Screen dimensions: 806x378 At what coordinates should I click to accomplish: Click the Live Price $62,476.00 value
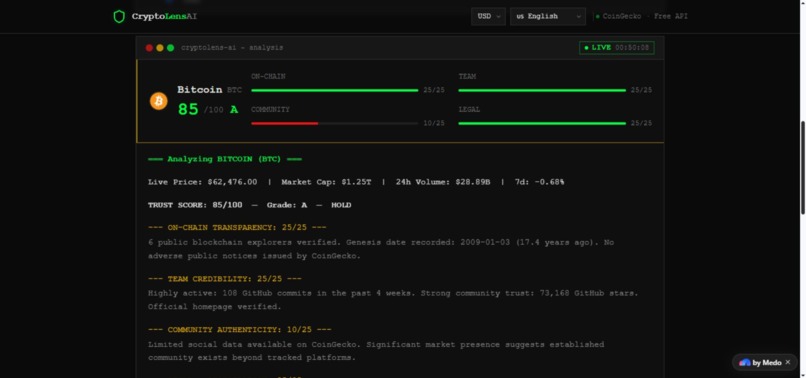pyautogui.click(x=203, y=182)
